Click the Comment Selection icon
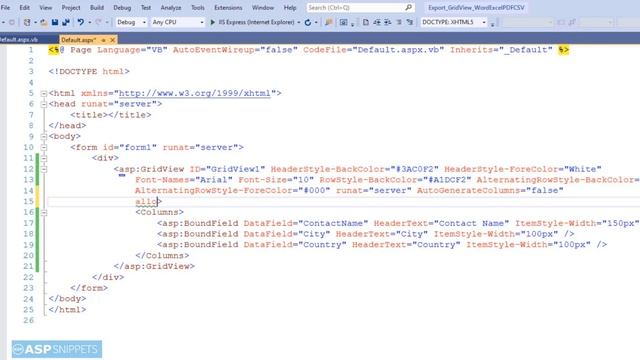 click(399, 22)
